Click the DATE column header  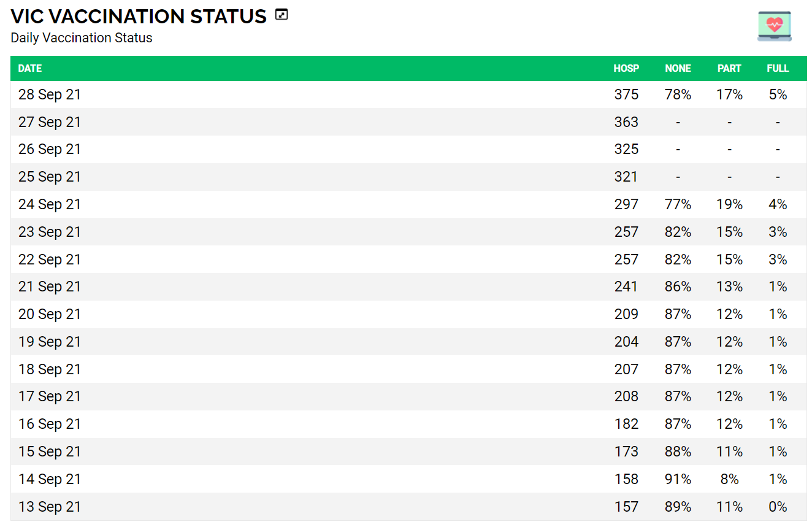tap(30, 69)
